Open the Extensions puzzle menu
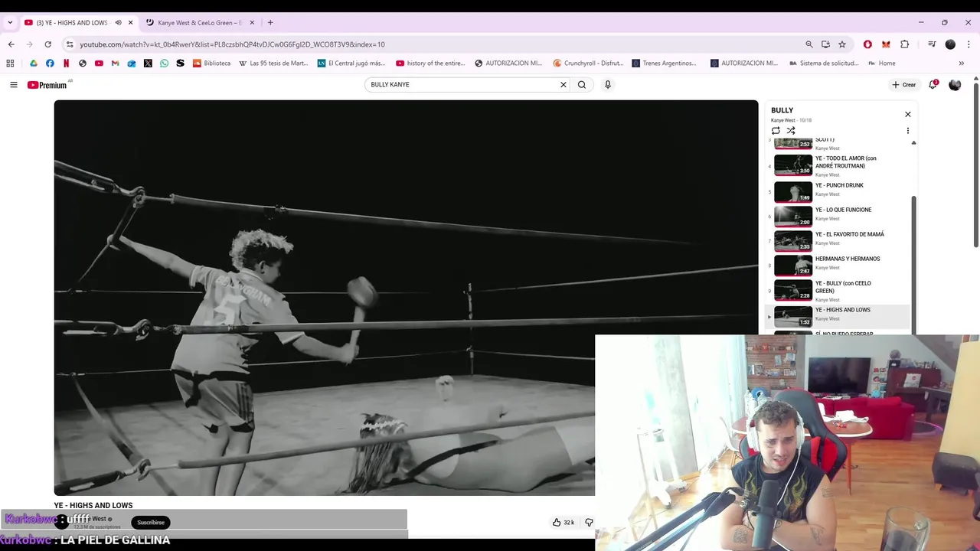The height and width of the screenshot is (551, 980). pos(904,44)
